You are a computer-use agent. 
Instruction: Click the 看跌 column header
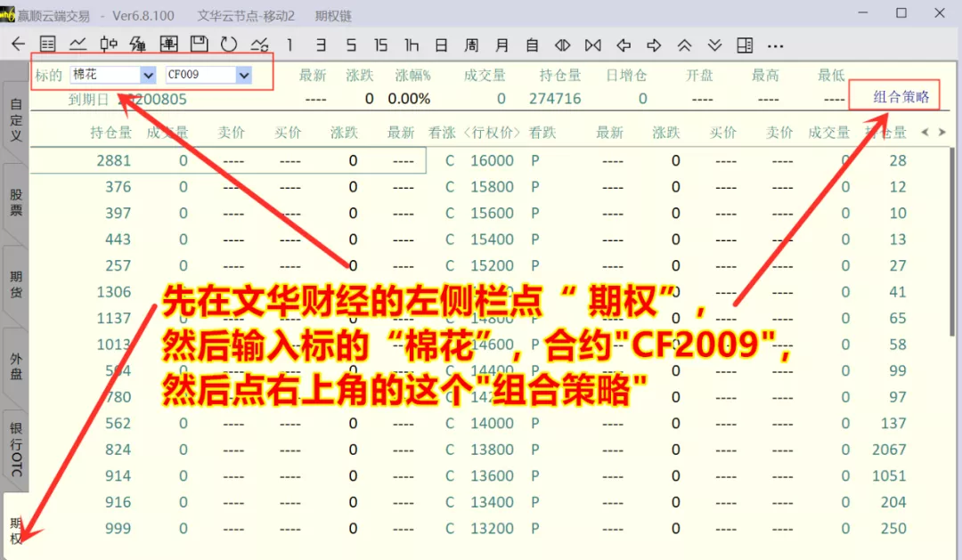(542, 133)
